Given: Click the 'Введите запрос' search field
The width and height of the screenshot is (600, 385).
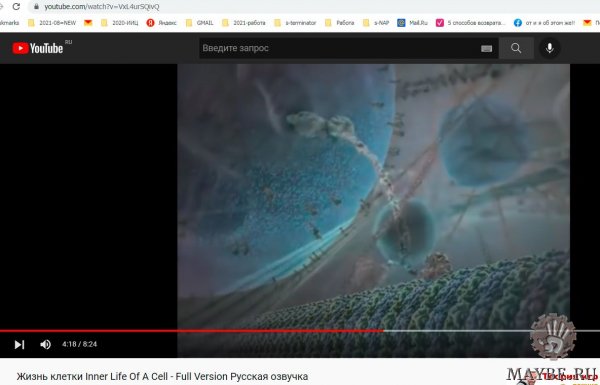Looking at the screenshot, I should (x=339, y=48).
